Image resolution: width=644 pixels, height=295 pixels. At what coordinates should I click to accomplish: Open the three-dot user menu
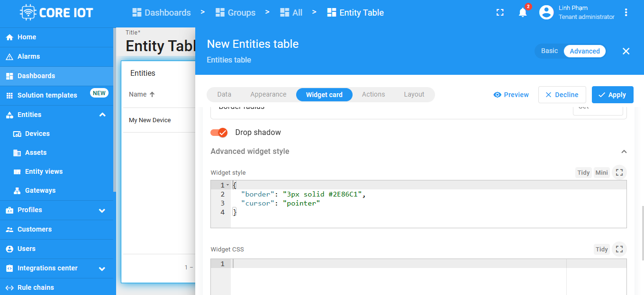[626, 13]
